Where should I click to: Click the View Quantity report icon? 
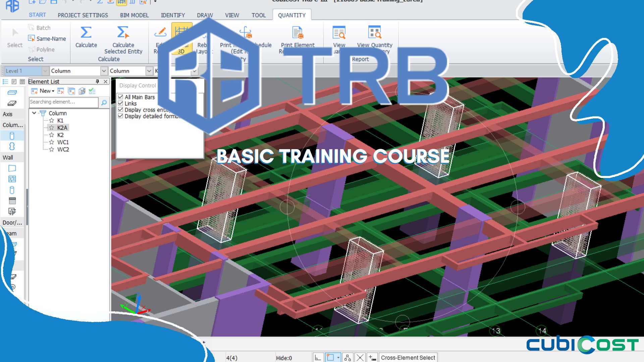[374, 33]
